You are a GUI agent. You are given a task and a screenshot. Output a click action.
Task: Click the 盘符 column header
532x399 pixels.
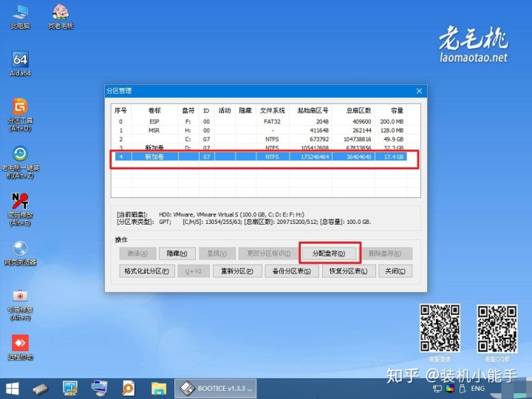188,111
